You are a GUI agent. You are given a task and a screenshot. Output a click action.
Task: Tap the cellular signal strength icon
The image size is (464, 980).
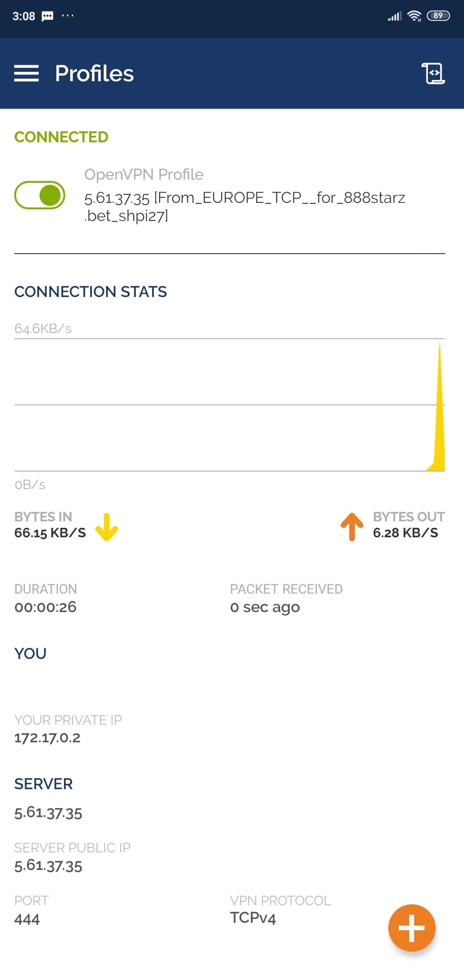pos(394,16)
